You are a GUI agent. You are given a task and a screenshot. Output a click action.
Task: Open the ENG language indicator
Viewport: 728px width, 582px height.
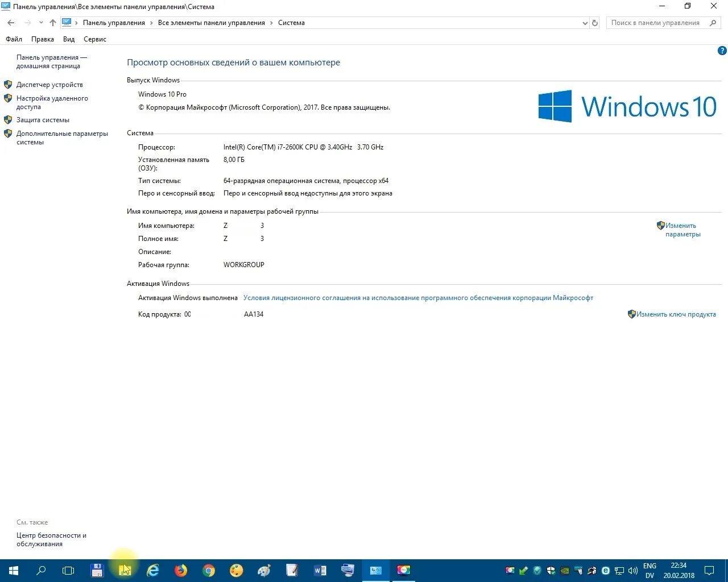click(x=650, y=566)
